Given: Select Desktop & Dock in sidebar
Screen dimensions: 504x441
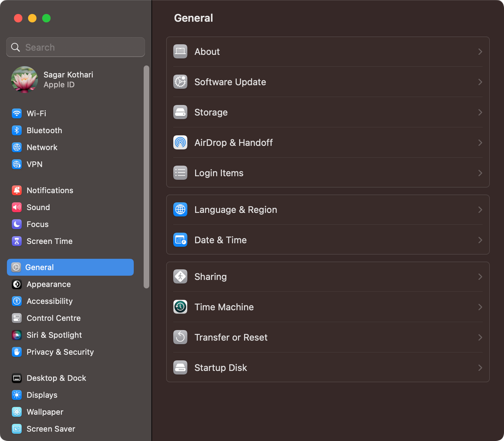Looking at the screenshot, I should (56, 378).
